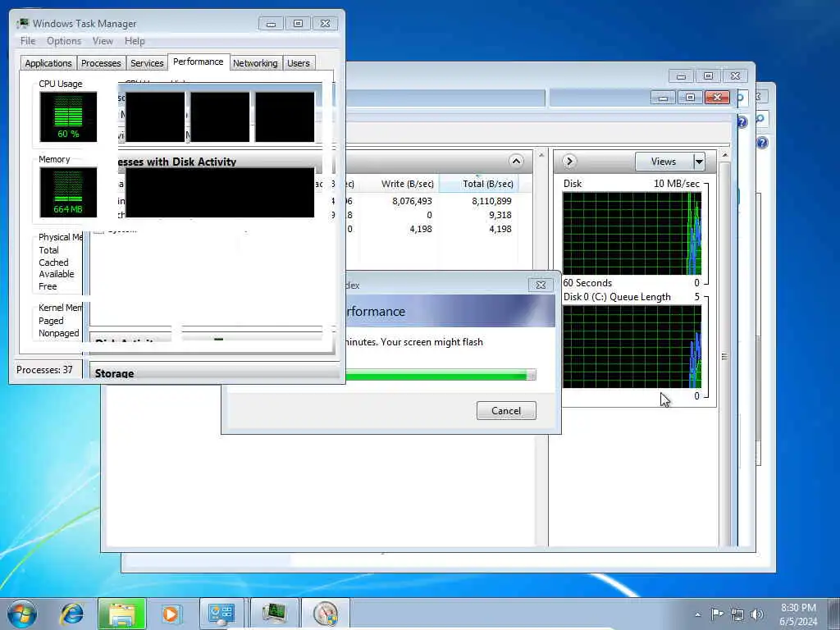Close the assessment progress dialog
Screen dimensions: 840x630
click(541, 285)
